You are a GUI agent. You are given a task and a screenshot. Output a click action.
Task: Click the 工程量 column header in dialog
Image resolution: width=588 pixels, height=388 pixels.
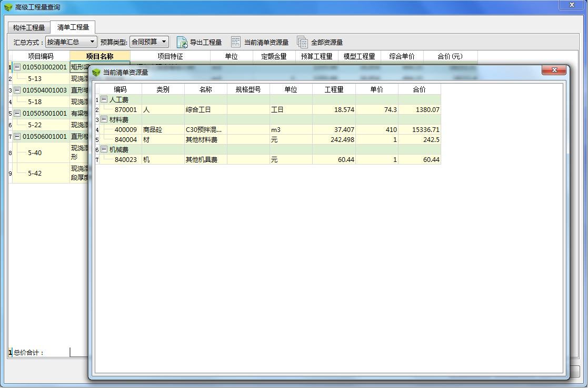click(334, 89)
